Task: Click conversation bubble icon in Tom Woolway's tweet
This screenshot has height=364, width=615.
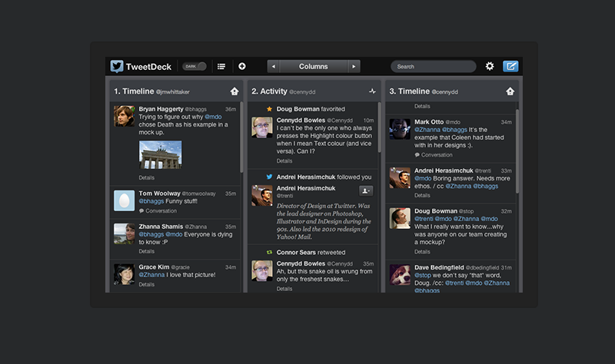Action: point(141,211)
